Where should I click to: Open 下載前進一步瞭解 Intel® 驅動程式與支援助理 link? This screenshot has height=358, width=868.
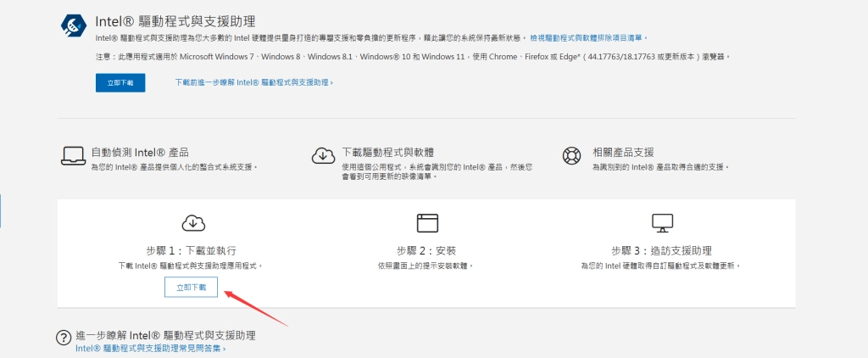(x=254, y=82)
